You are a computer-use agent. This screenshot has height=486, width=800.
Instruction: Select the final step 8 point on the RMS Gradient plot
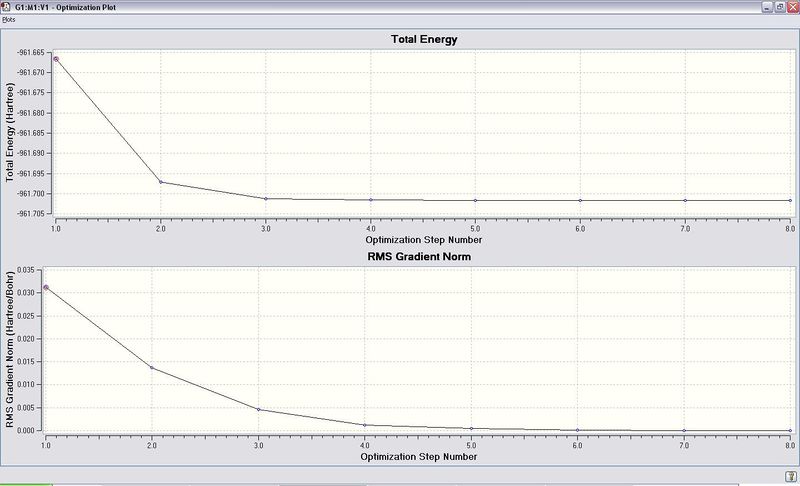tap(790, 430)
